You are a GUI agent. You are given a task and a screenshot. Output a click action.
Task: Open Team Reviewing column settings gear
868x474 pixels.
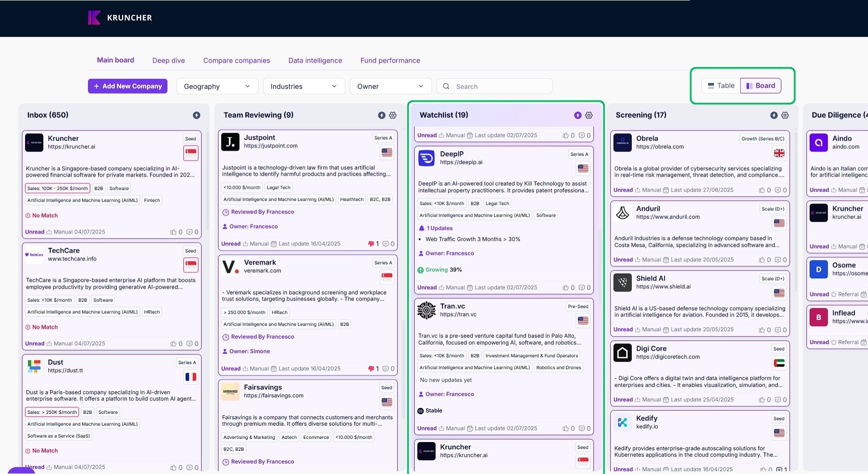pyautogui.click(x=393, y=115)
